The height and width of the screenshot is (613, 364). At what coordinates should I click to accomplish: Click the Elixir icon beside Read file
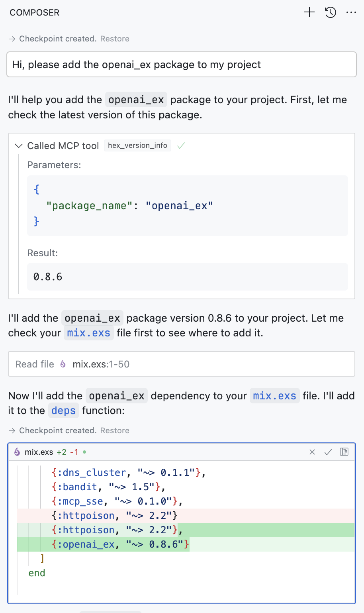[63, 364]
